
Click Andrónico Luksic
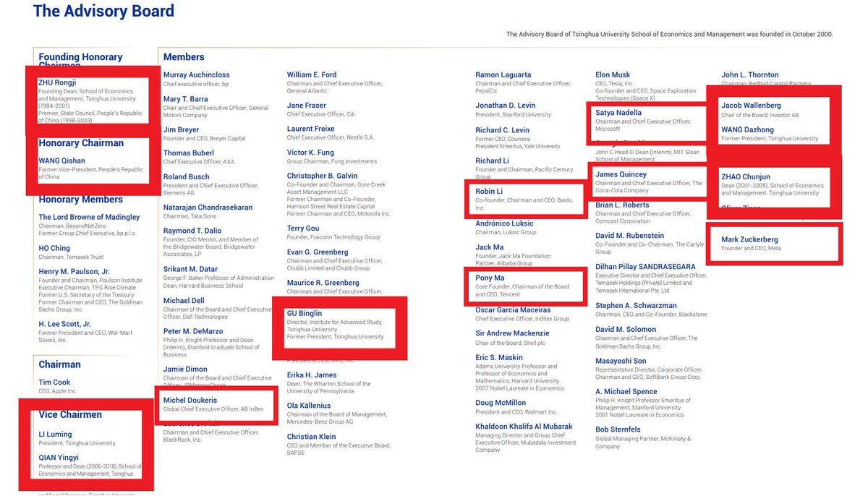tap(504, 223)
